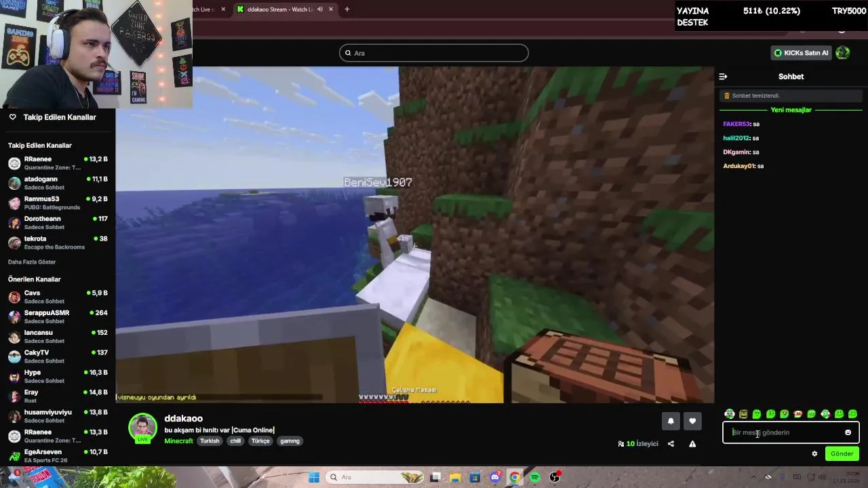Viewport: 868px width, 488px height.
Task: Open Windows Start menu
Action: click(314, 477)
